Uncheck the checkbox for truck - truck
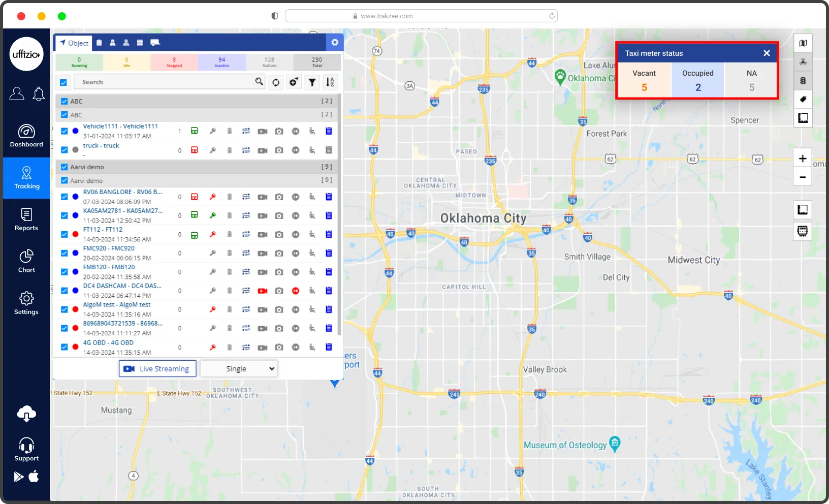This screenshot has width=829, height=504. coord(65,150)
